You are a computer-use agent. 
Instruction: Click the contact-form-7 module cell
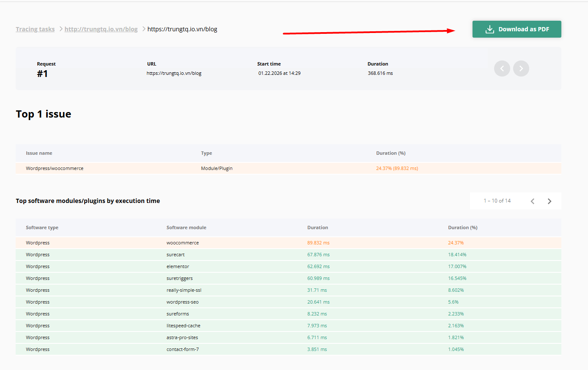pyautogui.click(x=183, y=349)
